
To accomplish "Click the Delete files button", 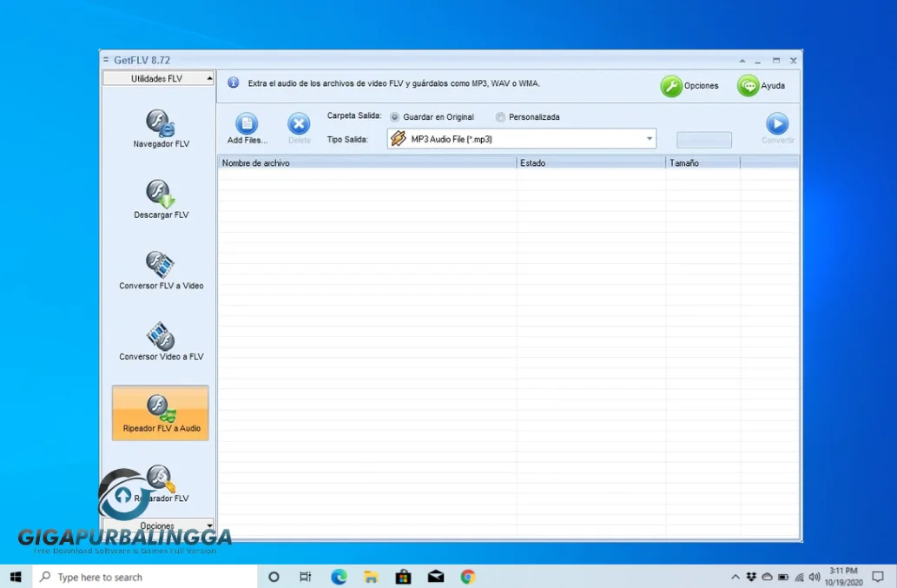I will [x=299, y=124].
